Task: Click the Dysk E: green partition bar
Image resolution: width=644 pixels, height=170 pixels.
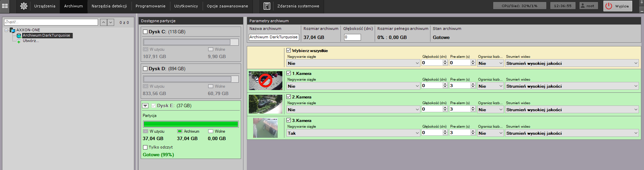Action: pyautogui.click(x=191, y=124)
